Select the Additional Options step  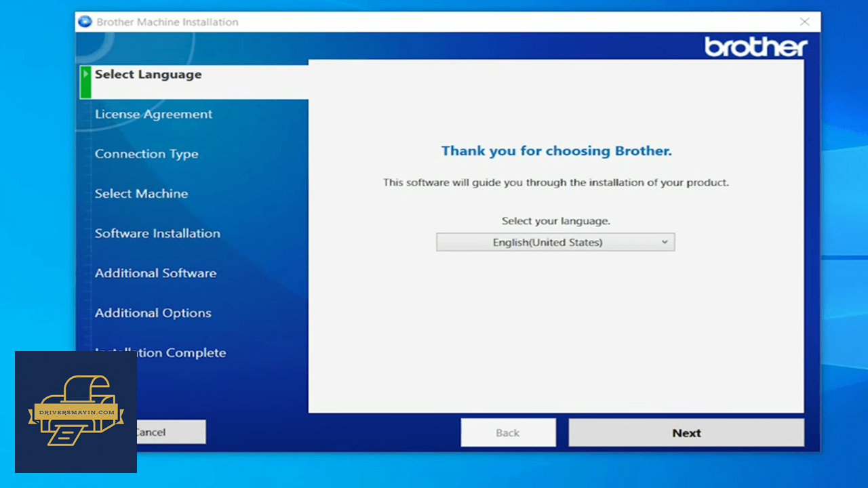point(153,313)
